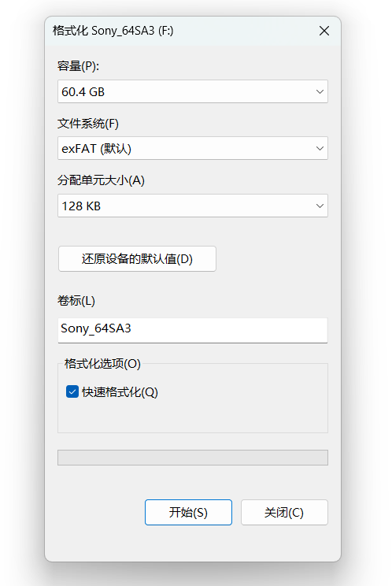392x586 pixels.
Task: Uncheck the 快速格式化(Q) checkbox
Action: point(72,391)
